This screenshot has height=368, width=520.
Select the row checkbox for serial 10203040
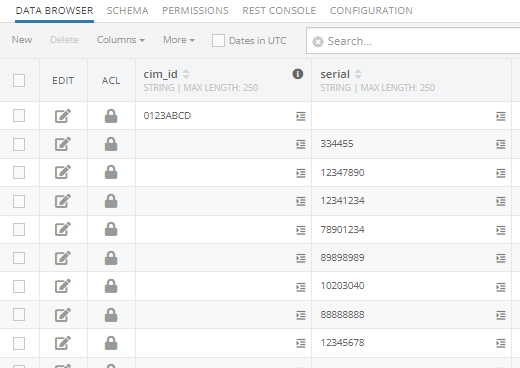tap(19, 286)
